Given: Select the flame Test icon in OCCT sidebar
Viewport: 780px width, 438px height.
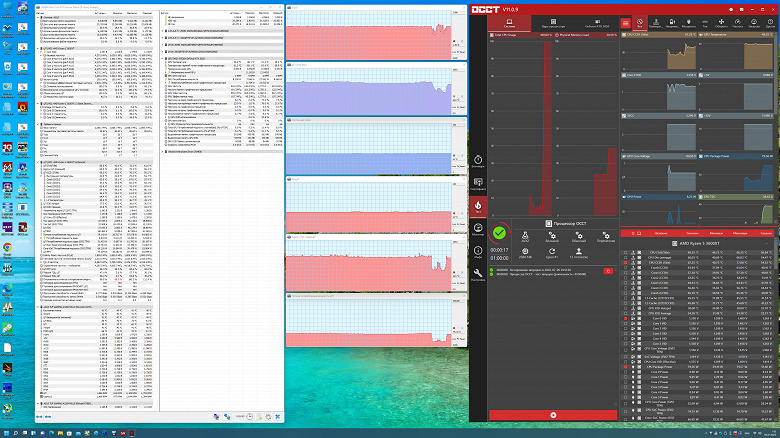Looking at the screenshot, I should point(478,207).
